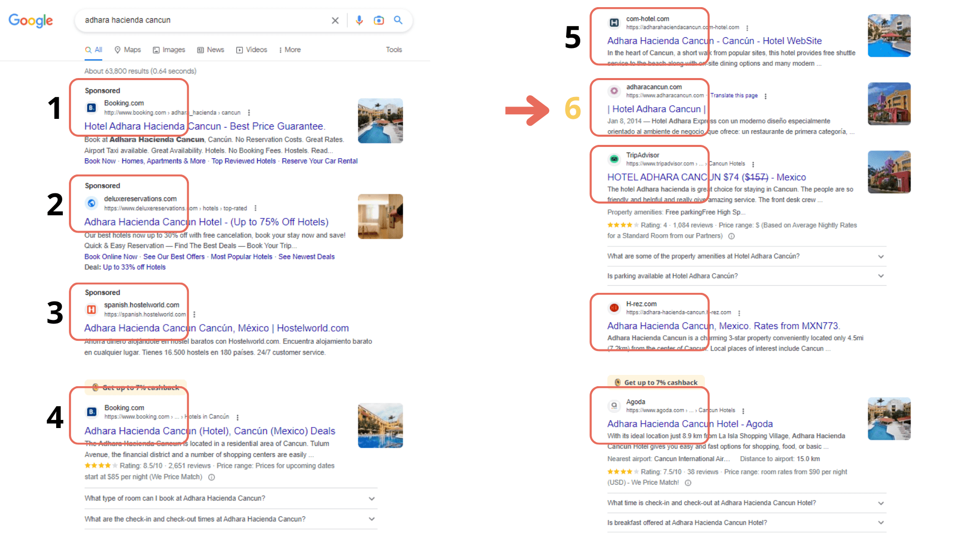The width and height of the screenshot is (980, 551).
Task: Open 'Adhara Hacienda Cancun Hotel - (Up to 75% Off' ad
Action: coord(206,222)
